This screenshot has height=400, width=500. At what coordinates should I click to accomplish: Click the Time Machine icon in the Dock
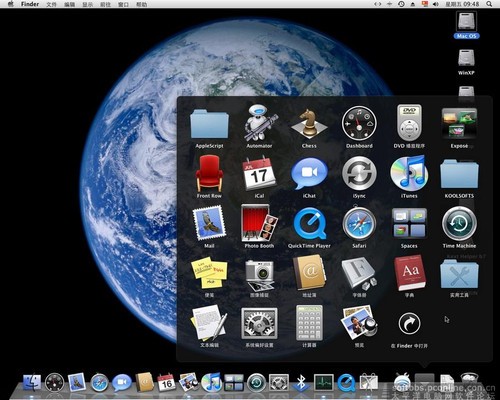click(256, 383)
